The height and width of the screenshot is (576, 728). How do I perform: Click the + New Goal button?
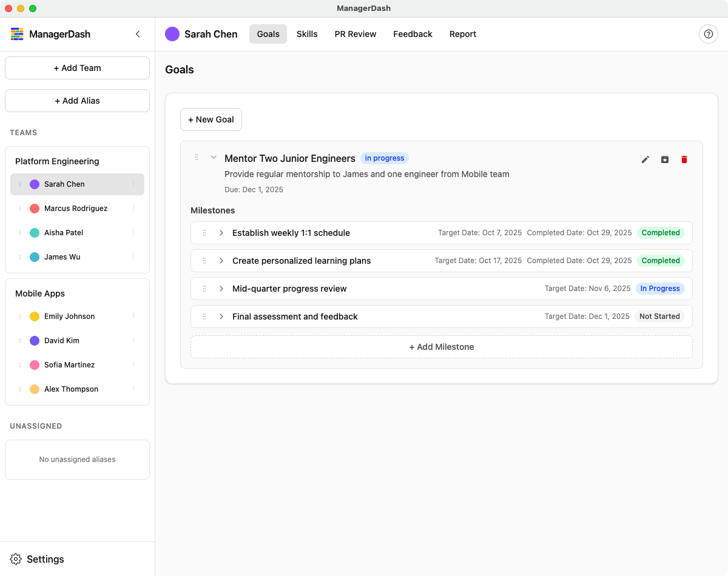pos(211,119)
